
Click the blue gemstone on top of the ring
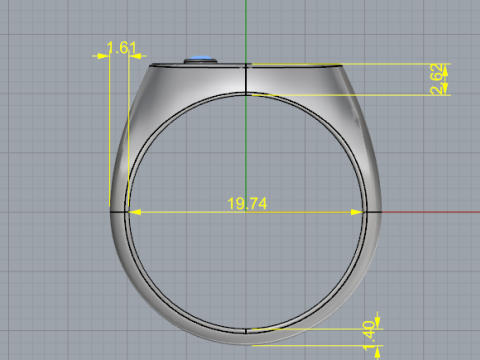[201, 59]
